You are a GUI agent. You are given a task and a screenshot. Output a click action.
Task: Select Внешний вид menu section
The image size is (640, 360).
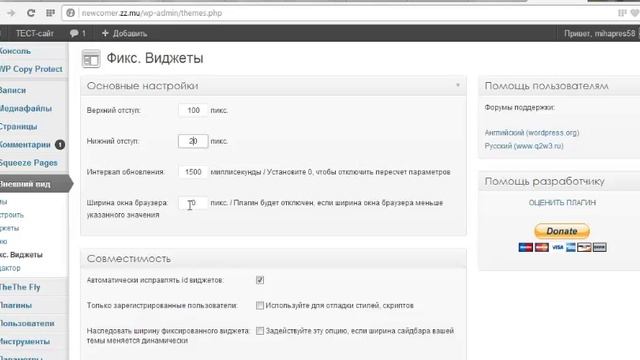[34, 184]
